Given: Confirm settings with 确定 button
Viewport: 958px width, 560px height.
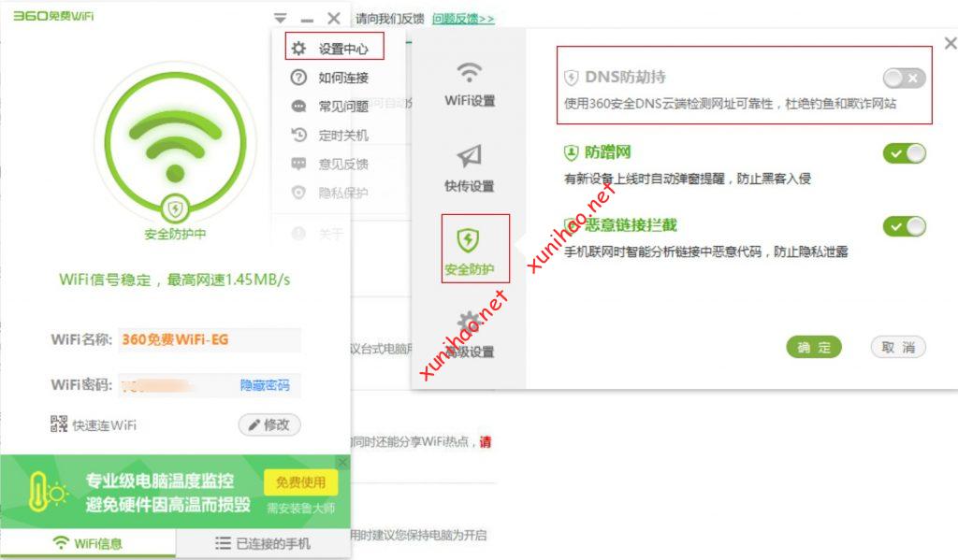Looking at the screenshot, I should point(814,348).
